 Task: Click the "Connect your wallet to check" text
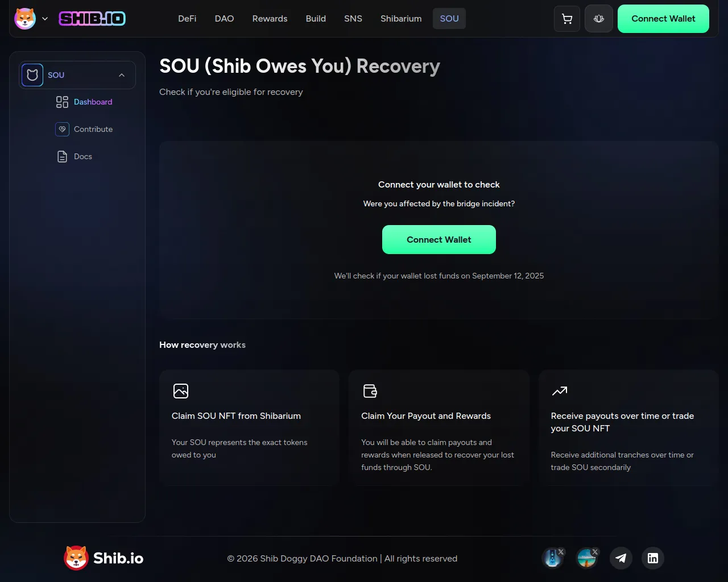point(439,185)
